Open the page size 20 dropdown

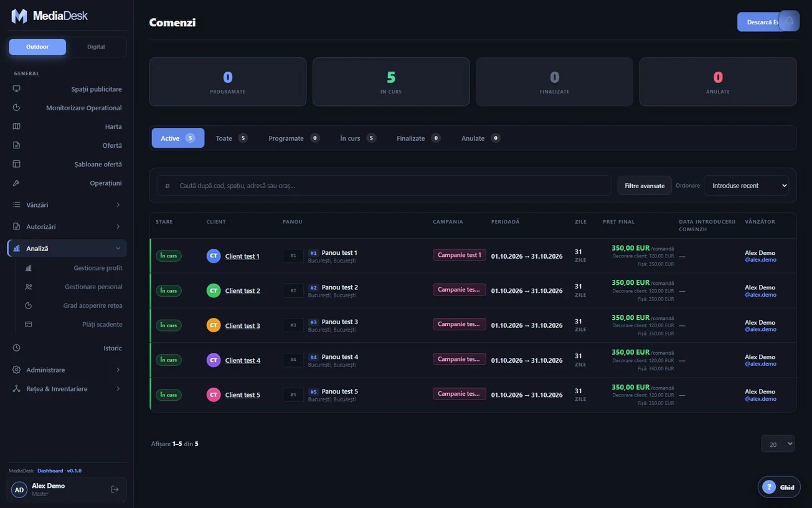click(778, 444)
